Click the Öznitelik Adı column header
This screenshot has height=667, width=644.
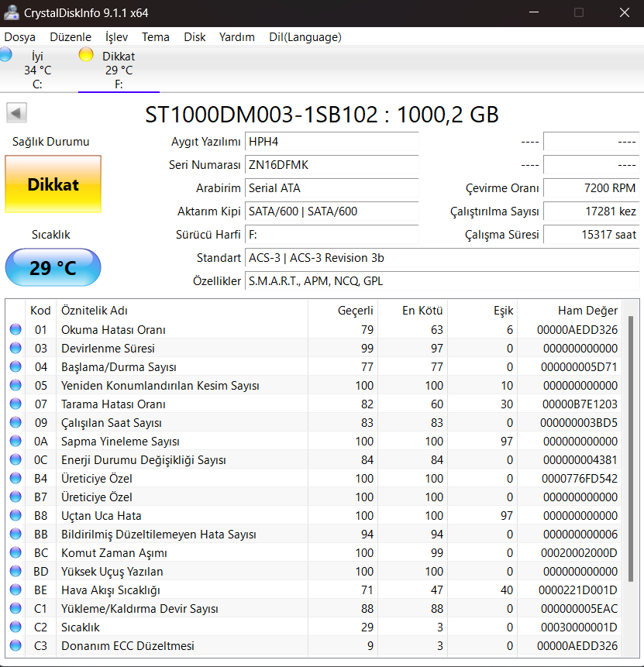[x=182, y=311]
